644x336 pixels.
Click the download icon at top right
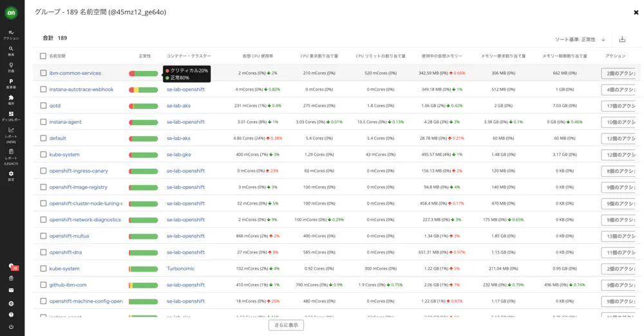[x=622, y=39]
